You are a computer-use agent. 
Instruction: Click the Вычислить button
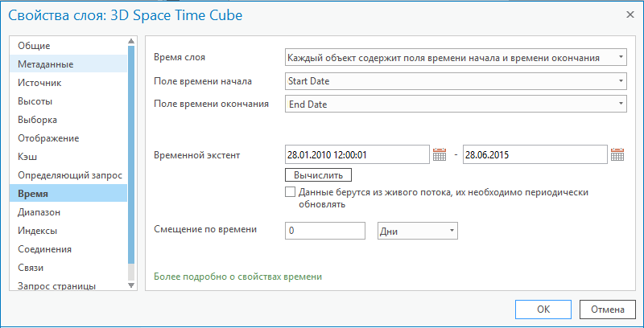pyautogui.click(x=319, y=174)
